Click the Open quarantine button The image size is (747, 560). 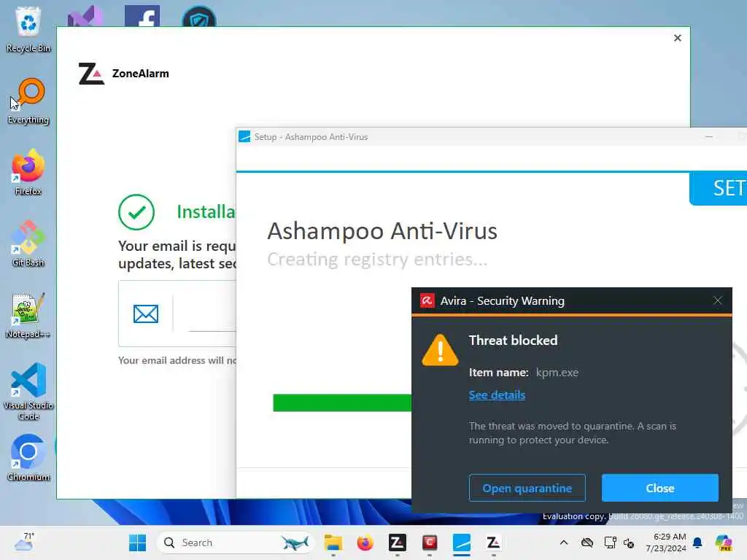click(x=527, y=488)
